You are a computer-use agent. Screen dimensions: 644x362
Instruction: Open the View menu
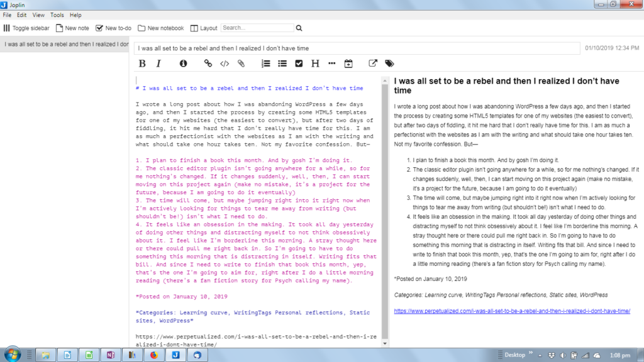coord(38,14)
